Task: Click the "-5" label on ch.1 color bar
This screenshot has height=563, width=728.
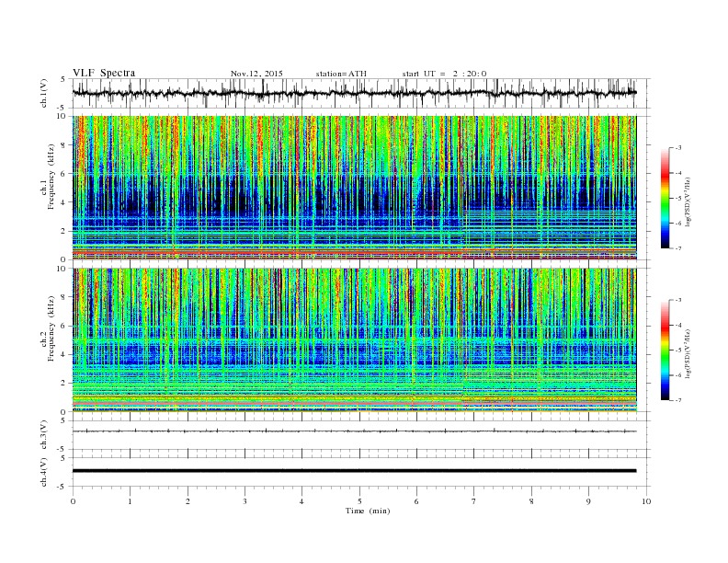Action: click(678, 199)
